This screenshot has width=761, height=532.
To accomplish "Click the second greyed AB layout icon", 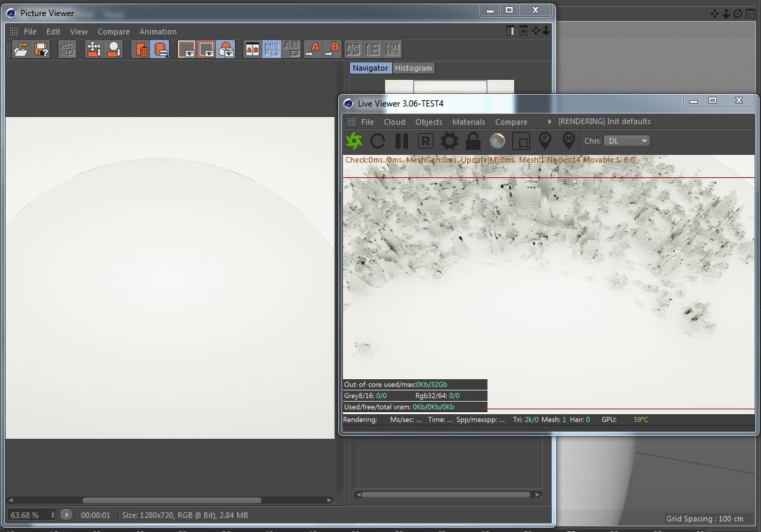I will [372, 49].
